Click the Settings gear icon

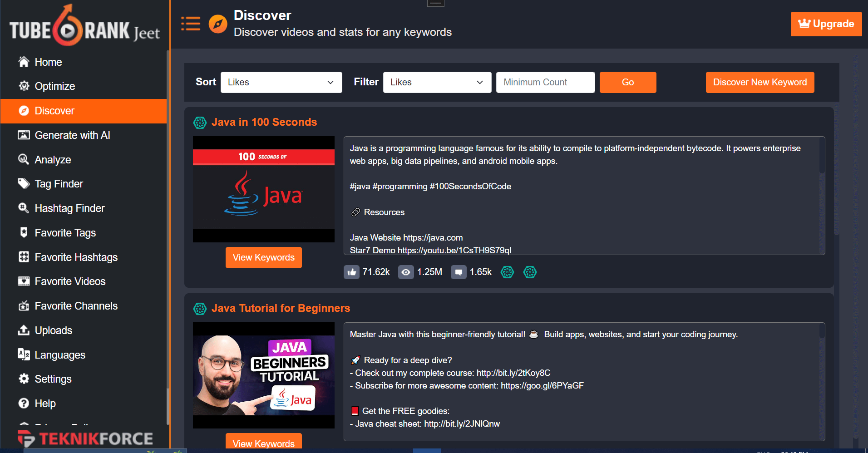click(24, 379)
